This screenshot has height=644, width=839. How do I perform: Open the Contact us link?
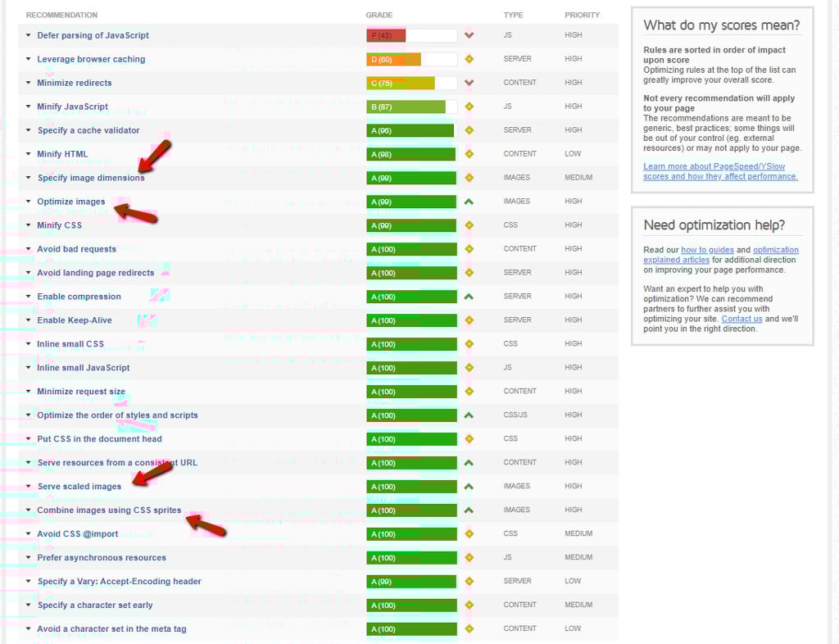pos(741,319)
